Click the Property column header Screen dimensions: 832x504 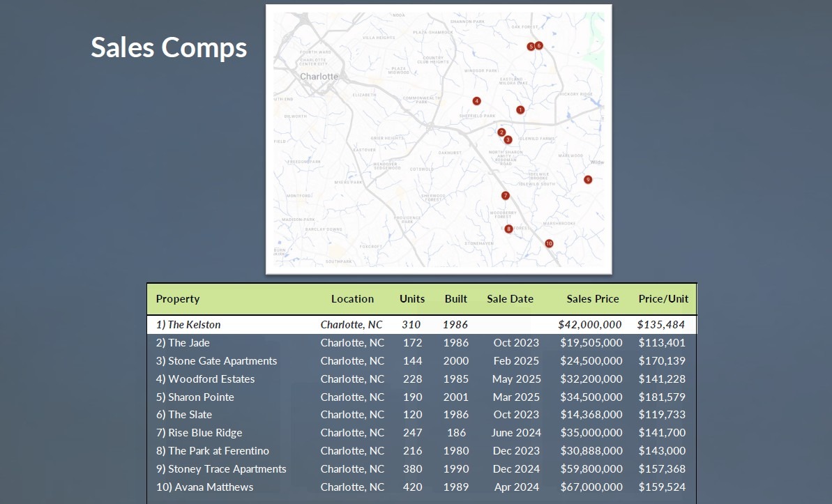point(178,299)
